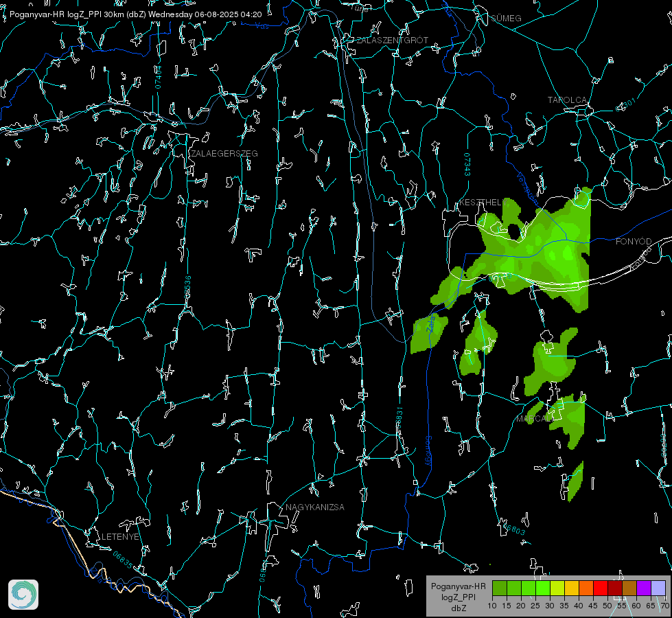Click the KESZTHELY city label
This screenshot has height=618, width=672.
[483, 202]
